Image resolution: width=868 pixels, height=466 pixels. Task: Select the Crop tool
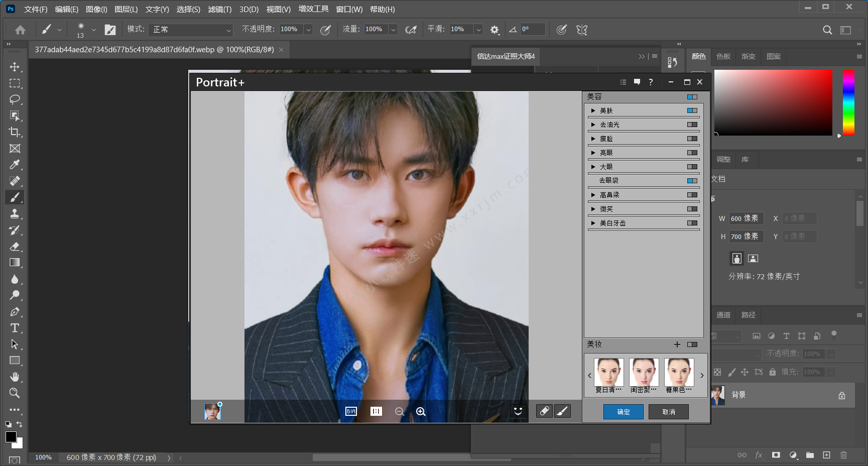coord(15,132)
